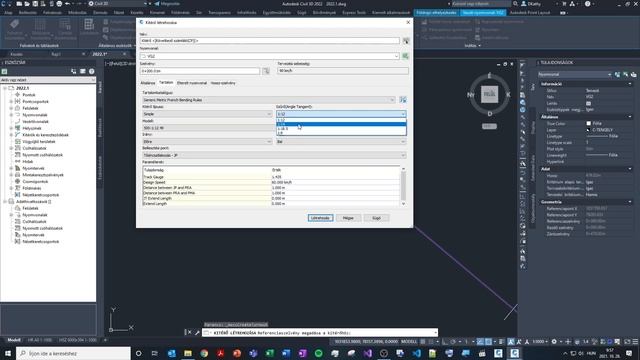
Task: Switch to Eltérített nyomvonal tab
Action: click(x=192, y=83)
